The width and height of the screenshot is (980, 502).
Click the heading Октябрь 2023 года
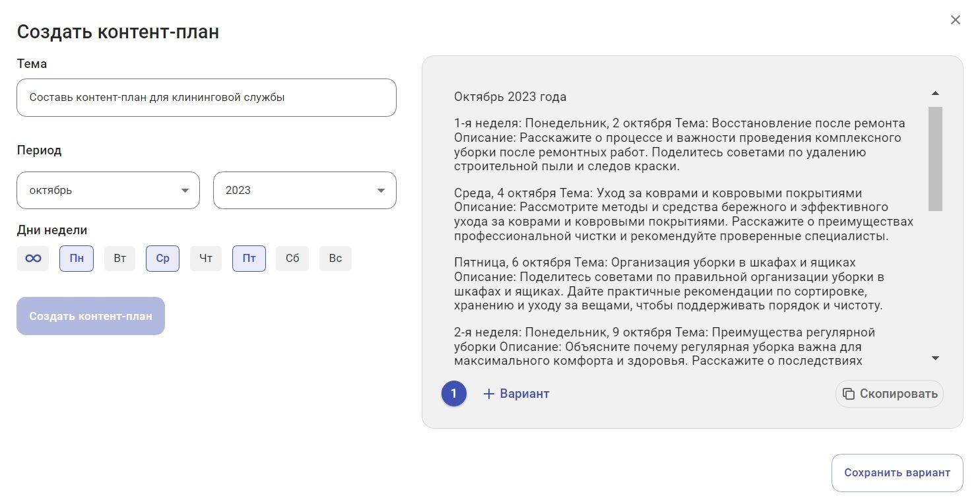(x=510, y=97)
